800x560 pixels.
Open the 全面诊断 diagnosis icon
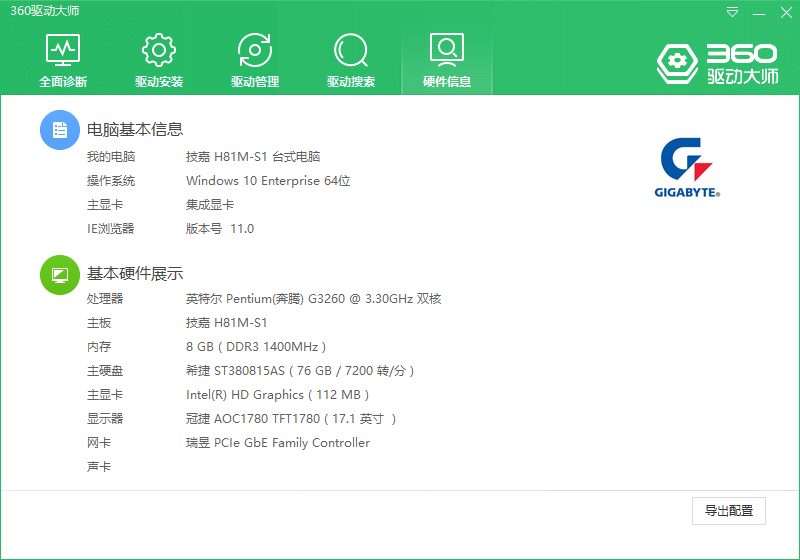pos(63,50)
